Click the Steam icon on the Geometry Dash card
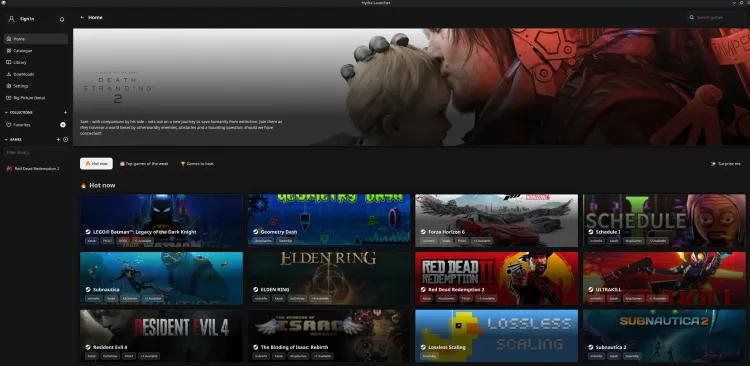The height and width of the screenshot is (366, 750). pyautogui.click(x=256, y=232)
